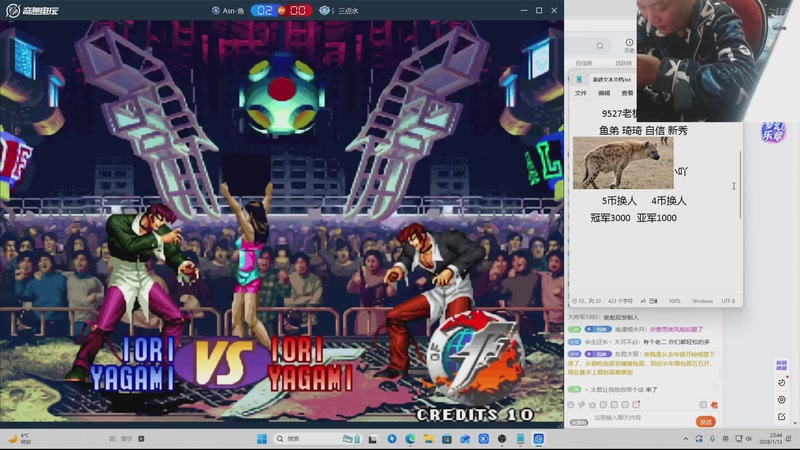Image resolution: width=800 pixels, height=450 pixels.
Task: Open File Explorer from the taskbar
Action: coord(429,439)
